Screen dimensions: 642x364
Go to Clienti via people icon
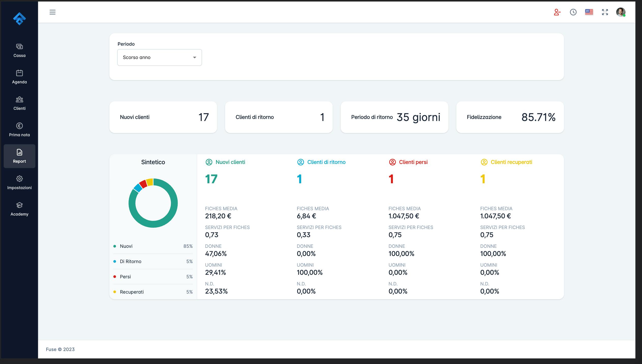click(x=19, y=99)
